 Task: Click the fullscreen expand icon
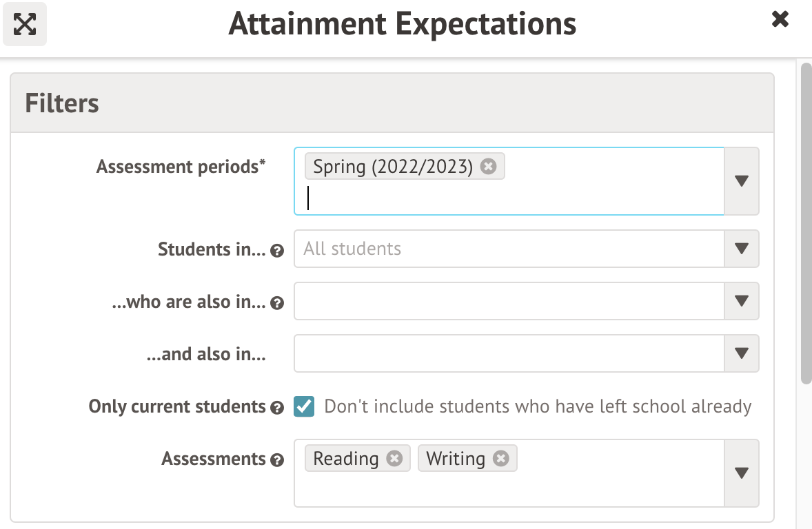[x=25, y=24]
